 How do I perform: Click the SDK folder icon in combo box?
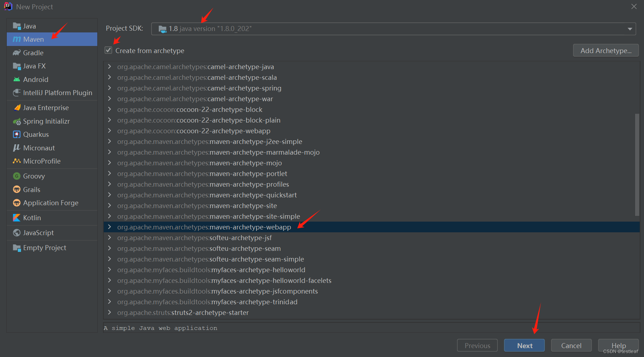163,29
